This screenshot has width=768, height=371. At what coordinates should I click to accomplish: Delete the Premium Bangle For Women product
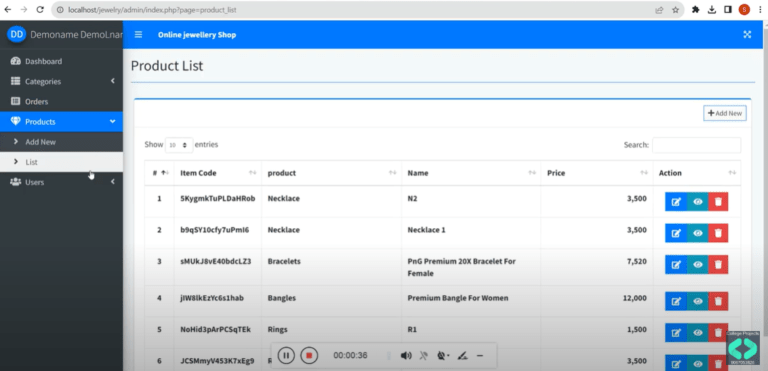(718, 301)
